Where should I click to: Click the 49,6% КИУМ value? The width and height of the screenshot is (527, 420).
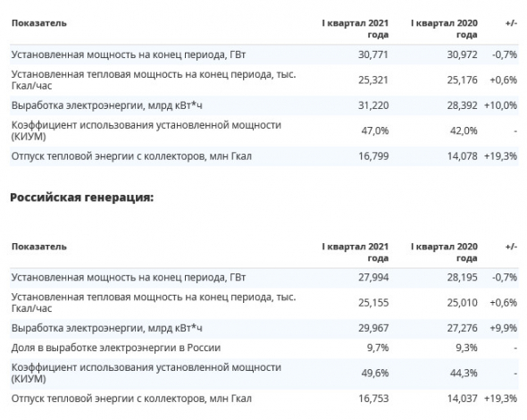(x=375, y=374)
